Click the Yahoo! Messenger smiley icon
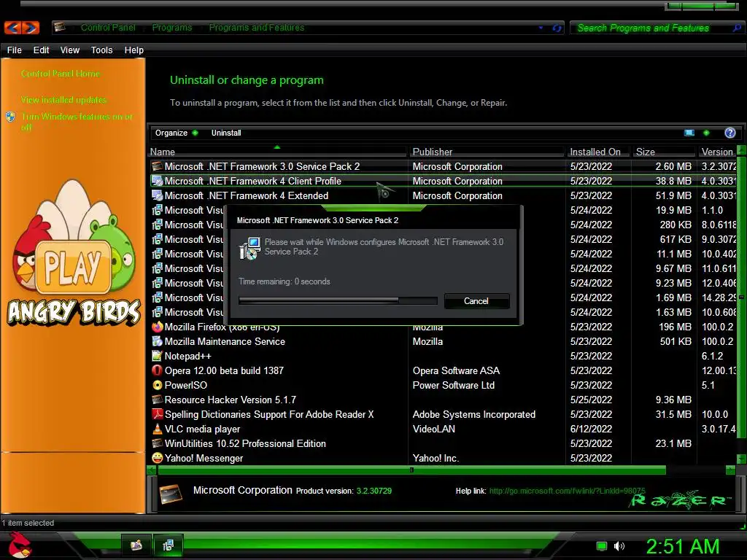Viewport: 747px width, 560px height. (157, 458)
